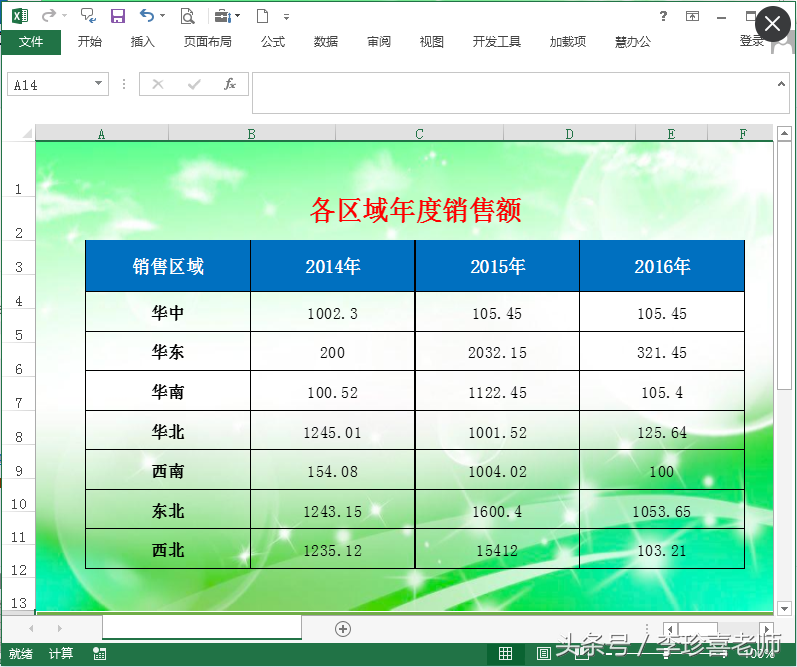Click the 2015年 header cell
Image resolution: width=797 pixels, height=667 pixels.
point(498,266)
